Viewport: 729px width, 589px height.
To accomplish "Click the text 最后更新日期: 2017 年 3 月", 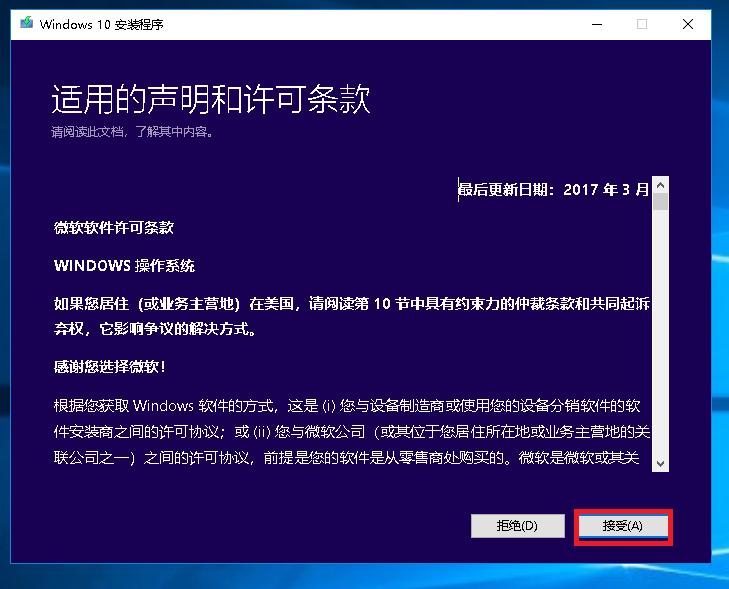I will (553, 190).
